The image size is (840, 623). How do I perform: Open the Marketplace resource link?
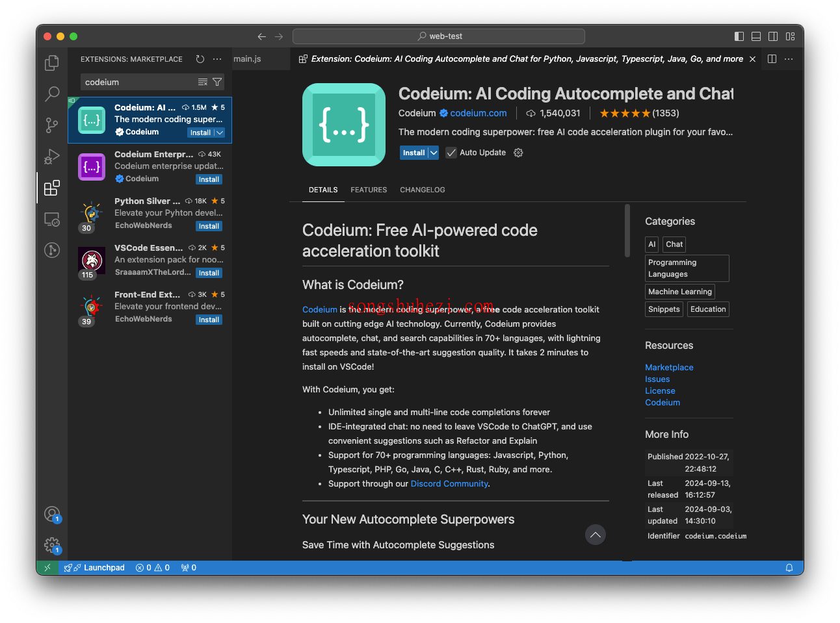click(669, 368)
